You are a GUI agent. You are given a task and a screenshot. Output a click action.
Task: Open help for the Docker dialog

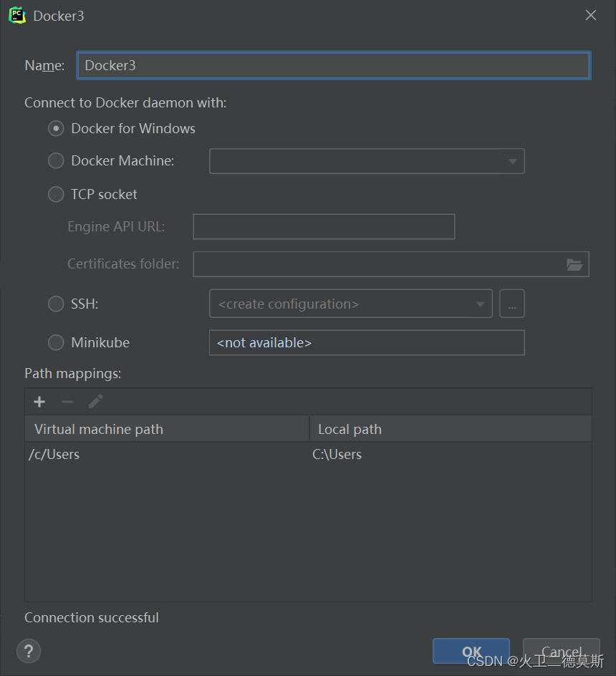coord(29,652)
